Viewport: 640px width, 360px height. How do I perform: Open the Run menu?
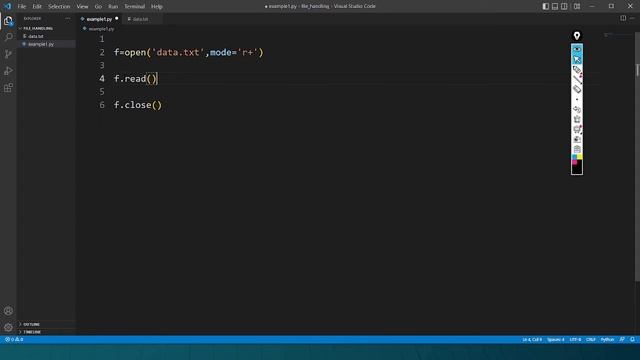pyautogui.click(x=113, y=7)
